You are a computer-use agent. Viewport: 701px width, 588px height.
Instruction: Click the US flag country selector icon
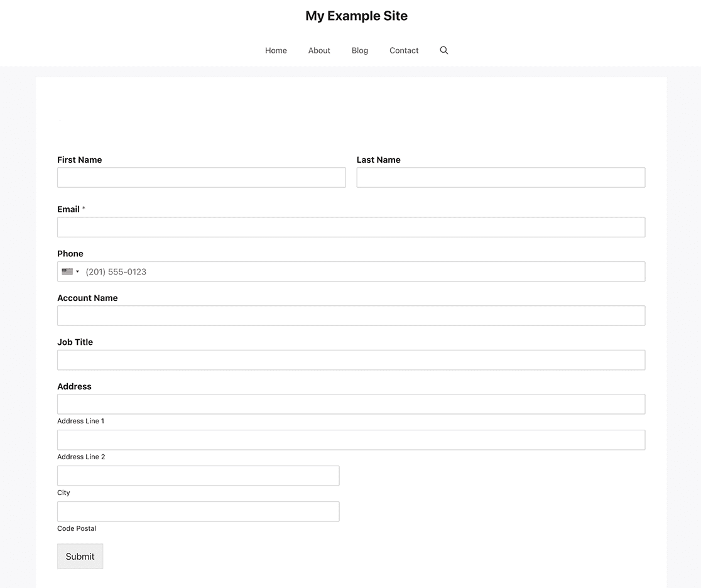tap(67, 271)
